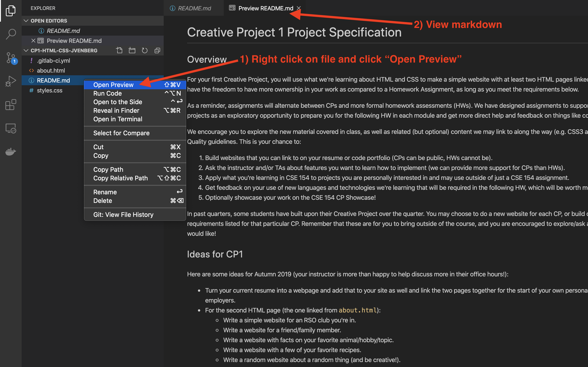Choose Run Code from the context menu
This screenshot has width=588, height=367.
[x=108, y=93]
